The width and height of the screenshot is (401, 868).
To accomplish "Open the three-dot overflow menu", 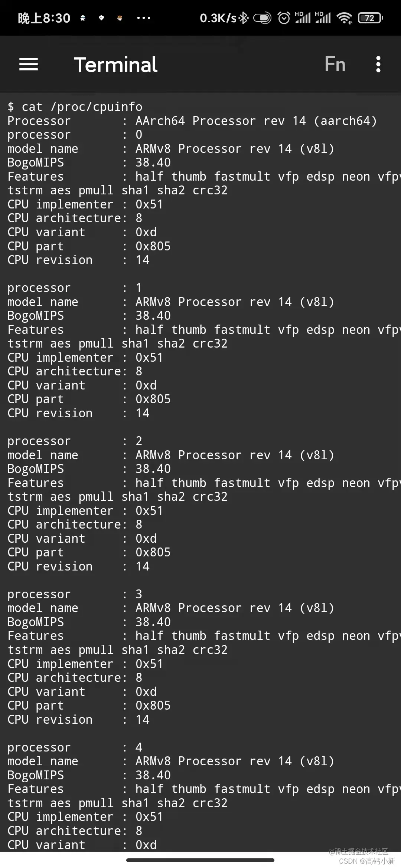I will 378,65.
